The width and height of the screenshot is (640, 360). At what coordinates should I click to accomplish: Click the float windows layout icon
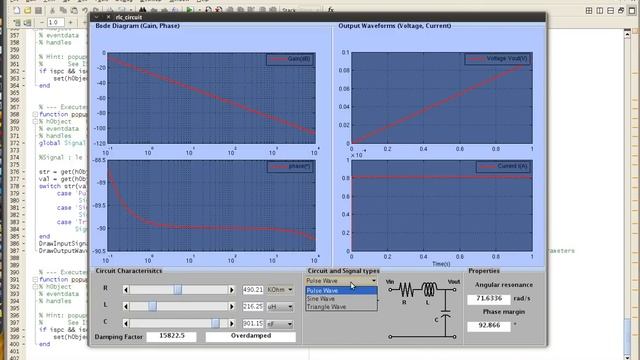pyautogui.click(x=621, y=11)
